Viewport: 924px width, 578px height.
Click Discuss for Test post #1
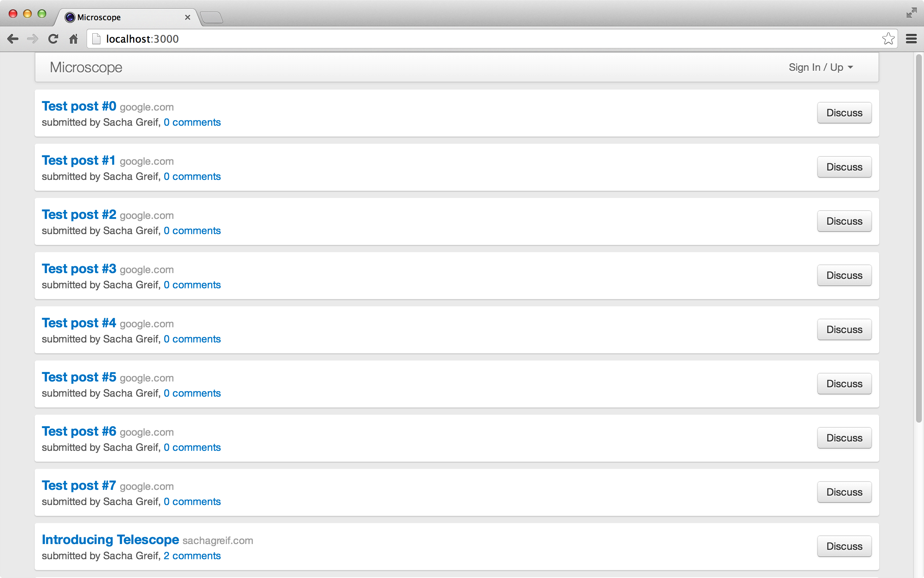[844, 167]
